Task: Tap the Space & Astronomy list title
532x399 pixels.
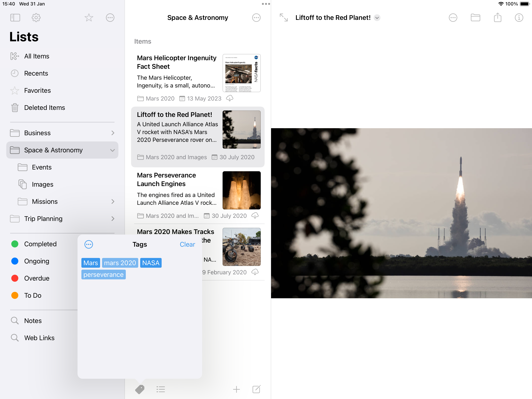Action: [198, 18]
